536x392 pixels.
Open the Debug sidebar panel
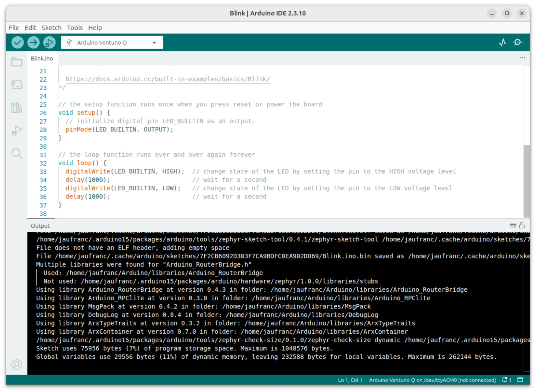click(17, 130)
